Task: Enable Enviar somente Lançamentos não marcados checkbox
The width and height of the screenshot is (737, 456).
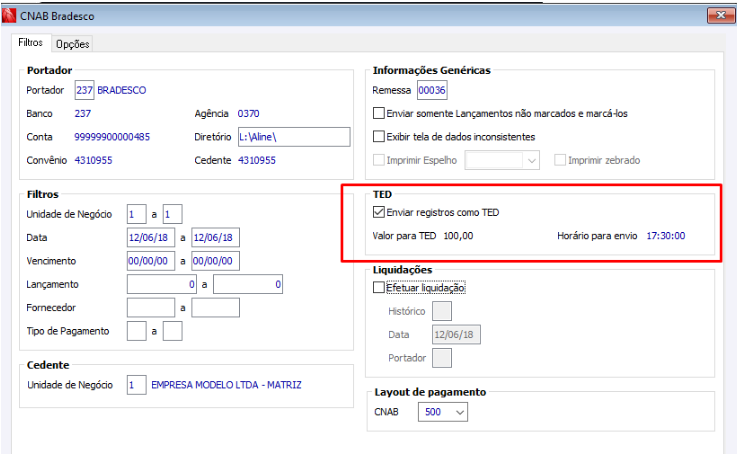Action: click(378, 113)
